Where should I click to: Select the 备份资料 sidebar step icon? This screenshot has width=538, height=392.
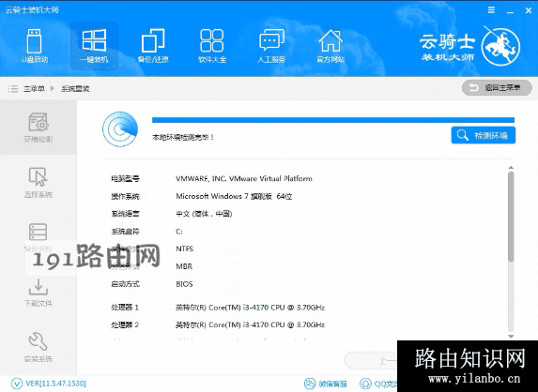pos(38,232)
